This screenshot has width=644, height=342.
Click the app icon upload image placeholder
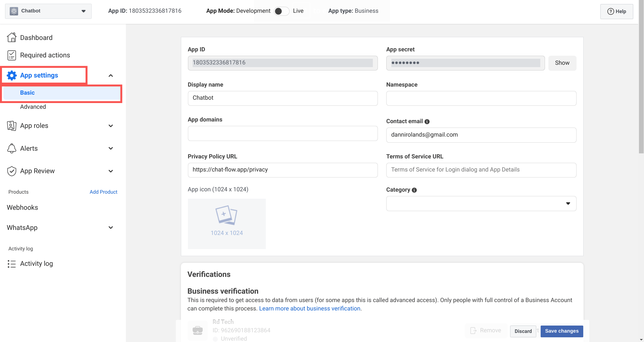(x=227, y=224)
